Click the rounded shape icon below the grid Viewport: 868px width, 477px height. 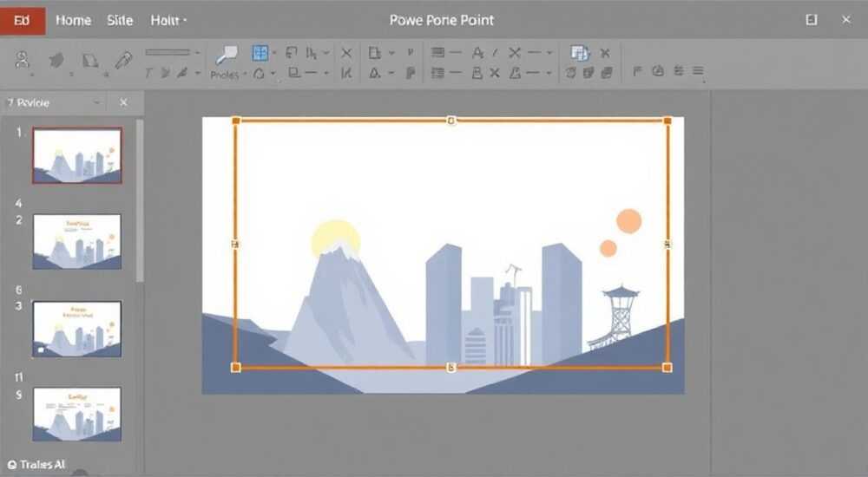259,73
